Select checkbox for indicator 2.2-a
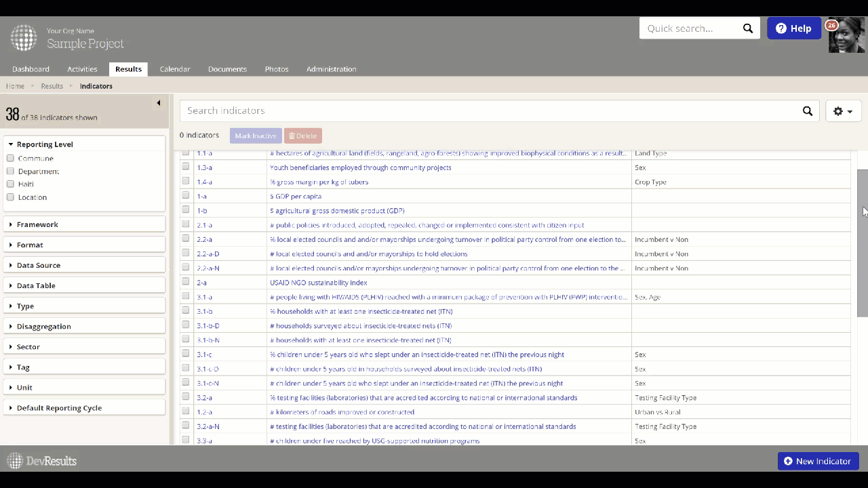Viewport: 868px width, 488px height. [186, 239]
